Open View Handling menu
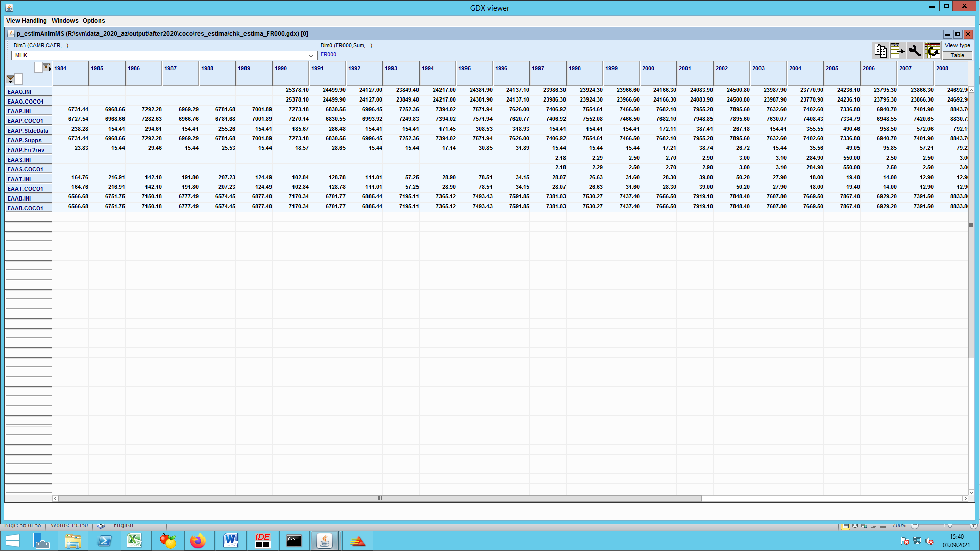 26,21
